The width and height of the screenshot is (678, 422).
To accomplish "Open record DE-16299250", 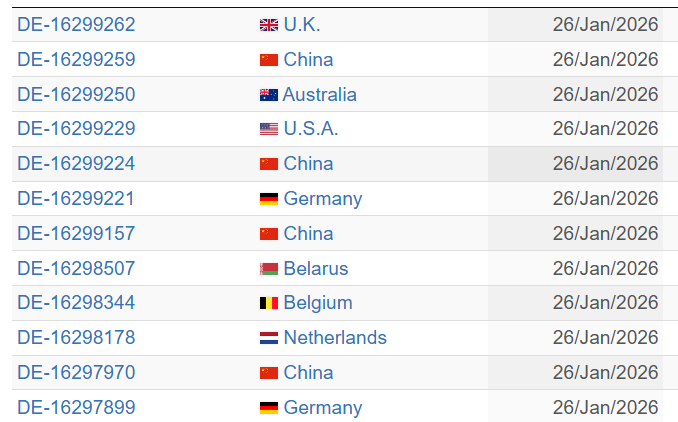I will [x=76, y=95].
